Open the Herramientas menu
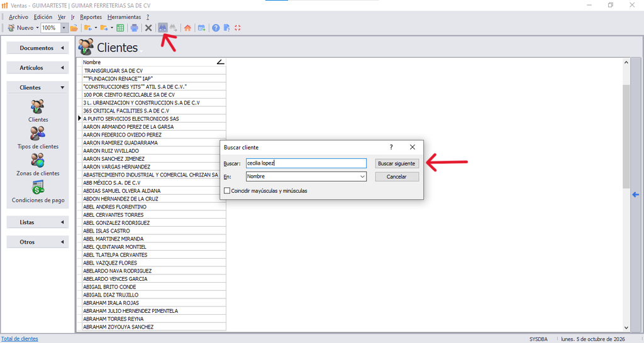The height and width of the screenshot is (343, 644). [x=124, y=17]
